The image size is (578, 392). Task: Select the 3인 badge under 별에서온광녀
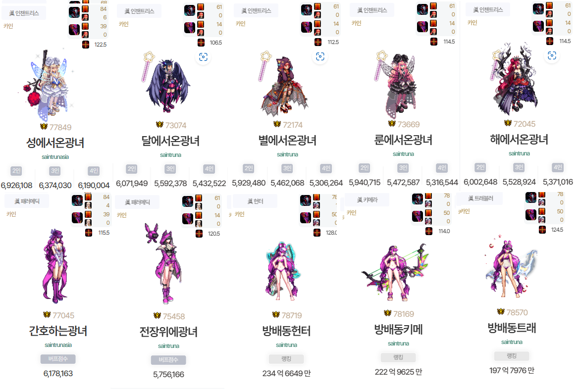(287, 168)
